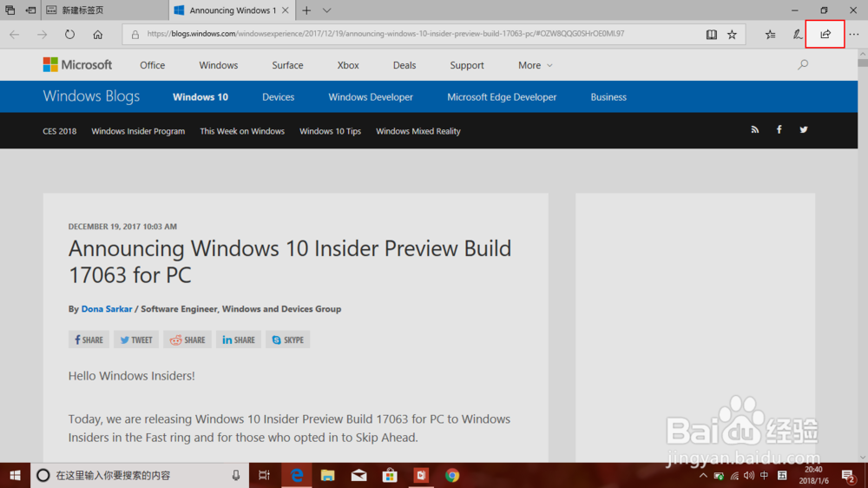Screen dimensions: 868x488
Task: Open author Dona Sarkar link
Action: point(107,309)
